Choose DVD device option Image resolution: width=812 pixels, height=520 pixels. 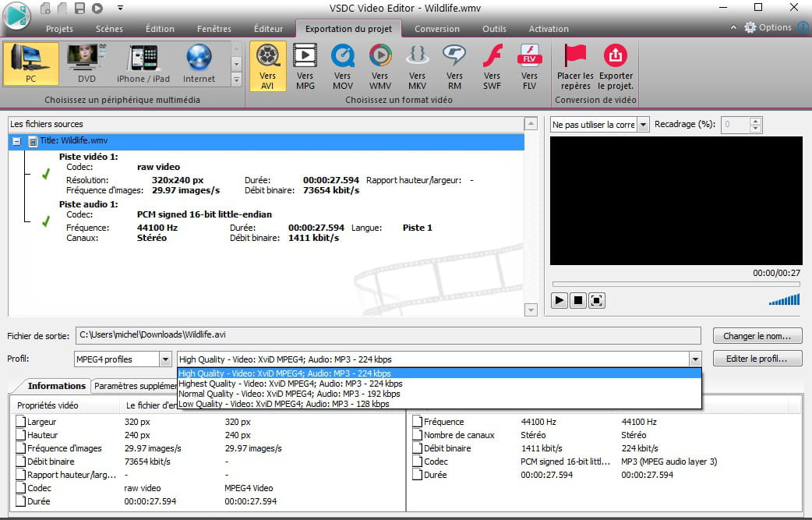point(86,64)
